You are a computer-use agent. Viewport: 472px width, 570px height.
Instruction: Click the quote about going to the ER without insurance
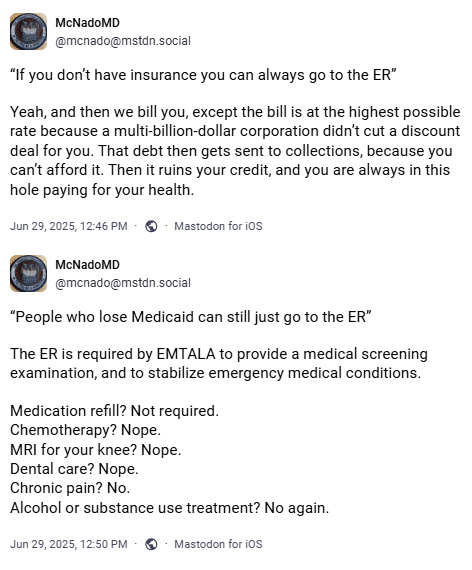(203, 75)
